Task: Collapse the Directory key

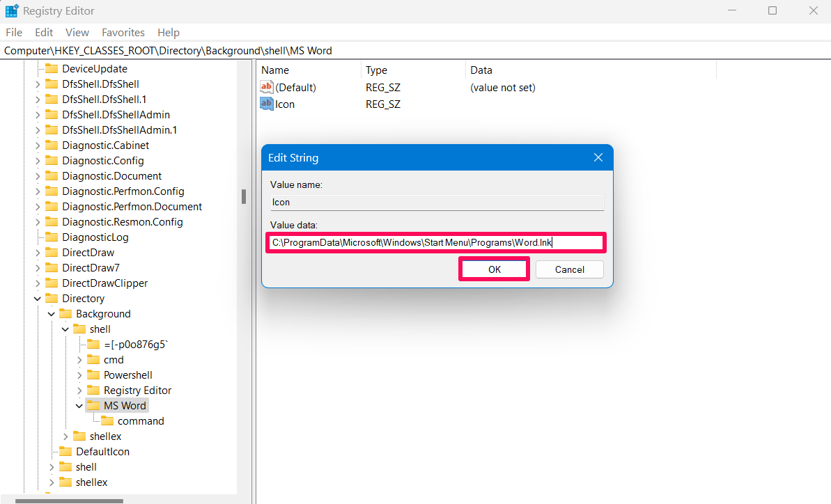Action: (38, 299)
